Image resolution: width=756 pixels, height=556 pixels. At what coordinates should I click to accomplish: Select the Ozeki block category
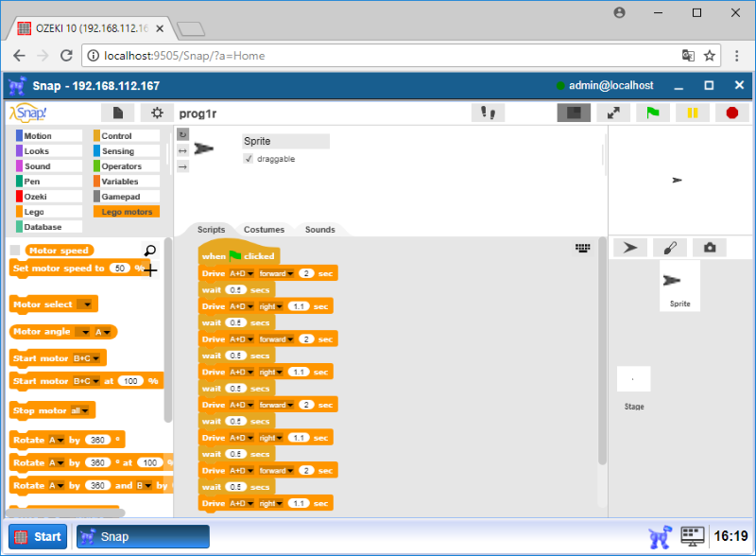pos(49,197)
